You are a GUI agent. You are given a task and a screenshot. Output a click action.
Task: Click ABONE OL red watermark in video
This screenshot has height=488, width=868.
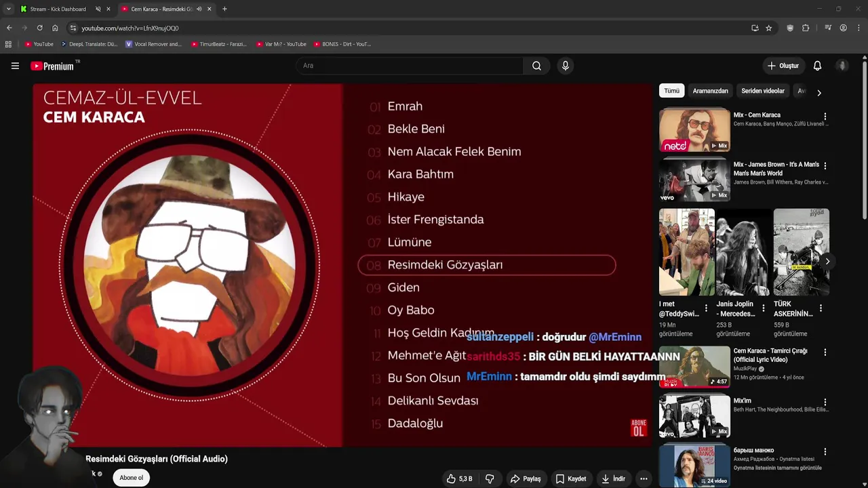(x=638, y=428)
